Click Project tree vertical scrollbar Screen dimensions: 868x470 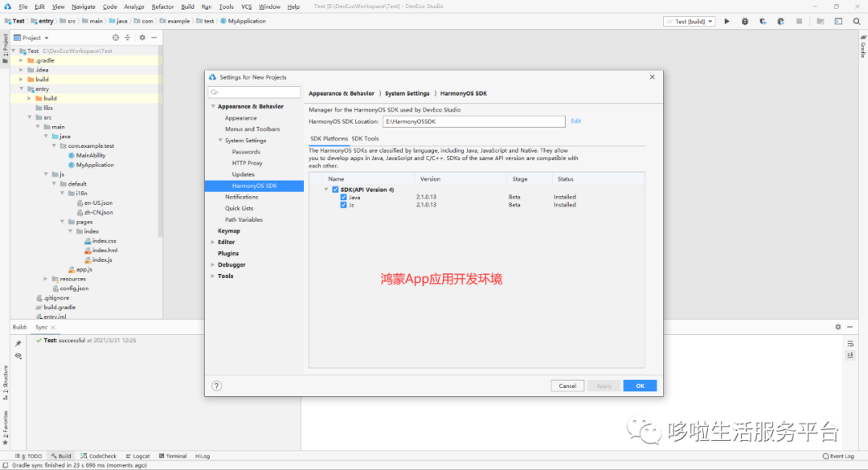click(161, 141)
